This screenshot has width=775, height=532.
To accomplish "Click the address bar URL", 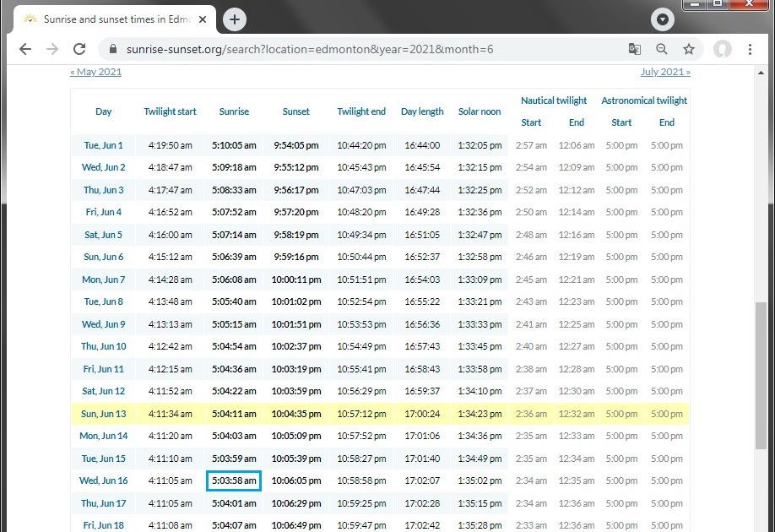I will [309, 49].
